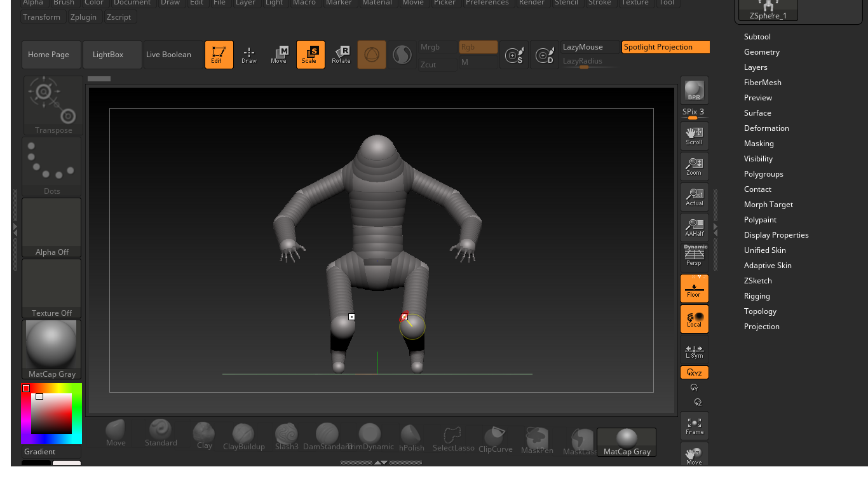Click the Actual size icon

pos(694,197)
